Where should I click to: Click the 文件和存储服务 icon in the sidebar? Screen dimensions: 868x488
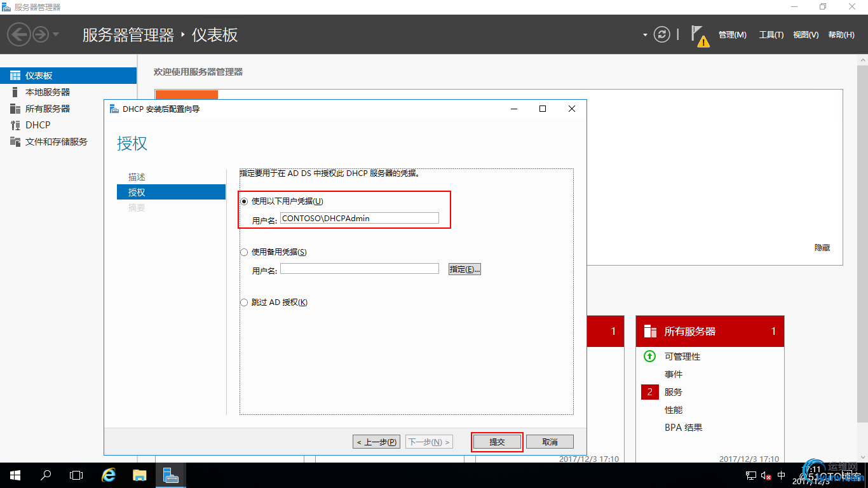(x=15, y=142)
